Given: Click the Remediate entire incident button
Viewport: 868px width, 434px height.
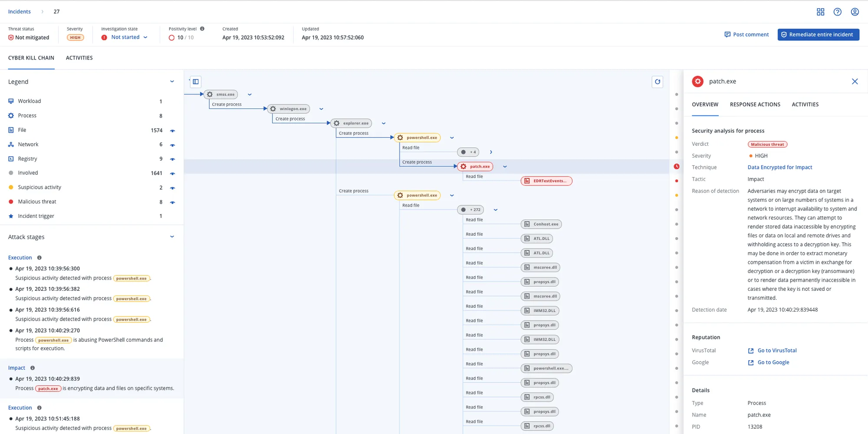Looking at the screenshot, I should [x=818, y=34].
